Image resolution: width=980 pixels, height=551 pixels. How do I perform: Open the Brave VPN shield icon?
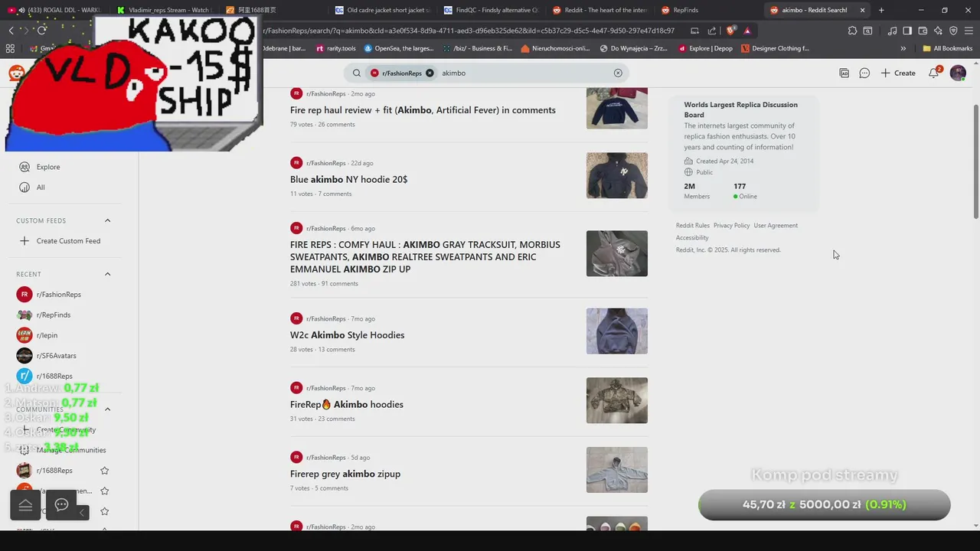[953, 31]
